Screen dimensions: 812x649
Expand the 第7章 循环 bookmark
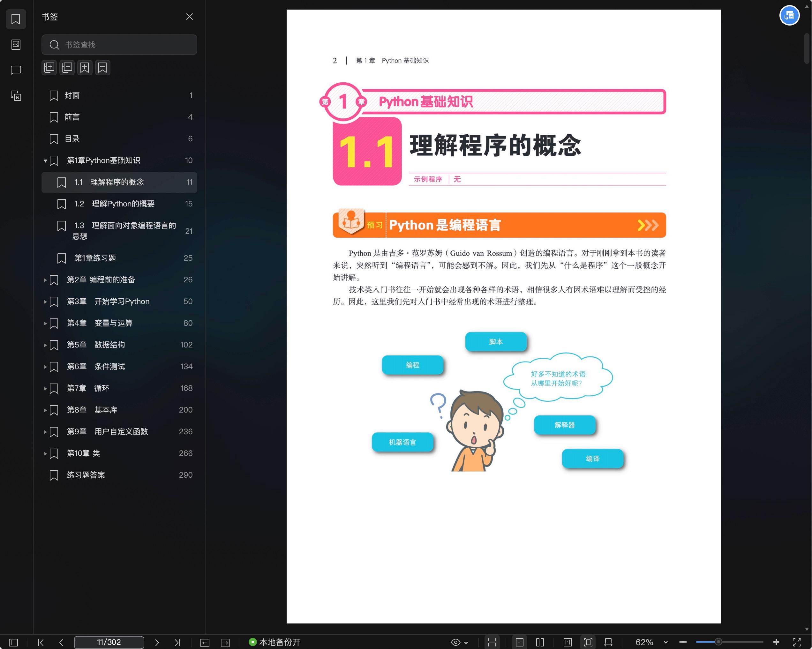pos(45,389)
